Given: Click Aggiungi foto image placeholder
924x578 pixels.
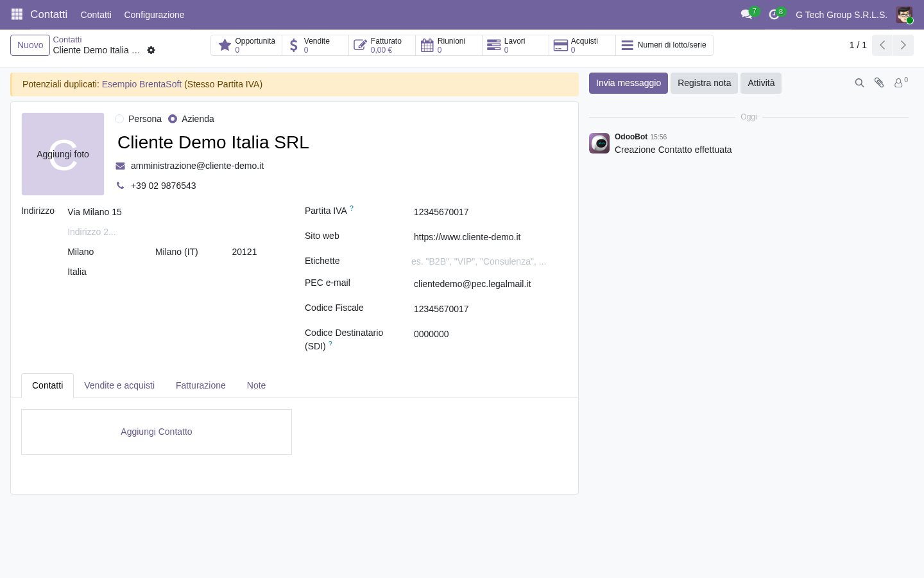Looking at the screenshot, I should click(63, 154).
